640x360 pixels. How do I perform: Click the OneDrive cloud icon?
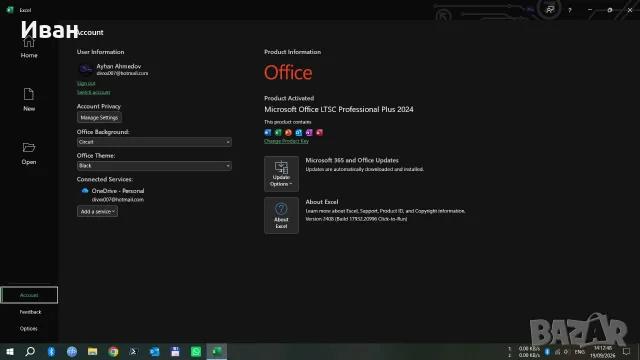85,191
